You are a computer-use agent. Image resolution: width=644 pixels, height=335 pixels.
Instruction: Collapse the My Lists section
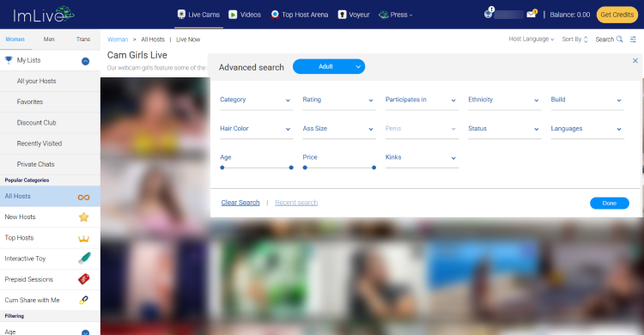85,61
